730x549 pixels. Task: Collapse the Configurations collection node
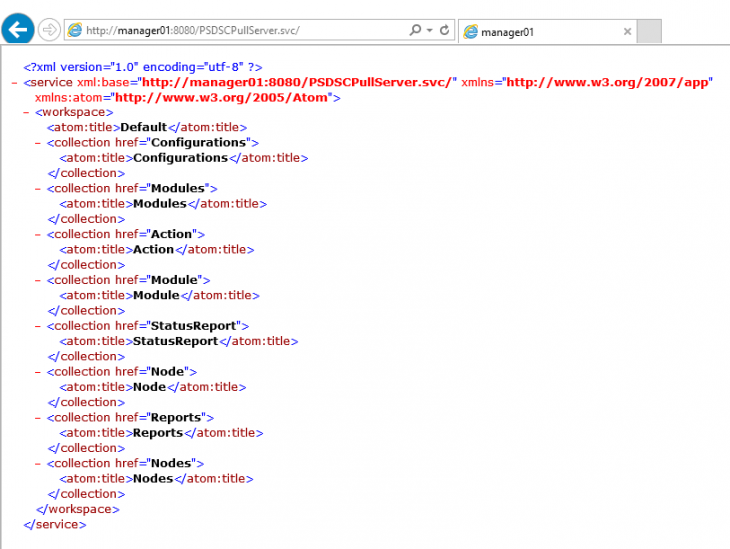[38, 143]
